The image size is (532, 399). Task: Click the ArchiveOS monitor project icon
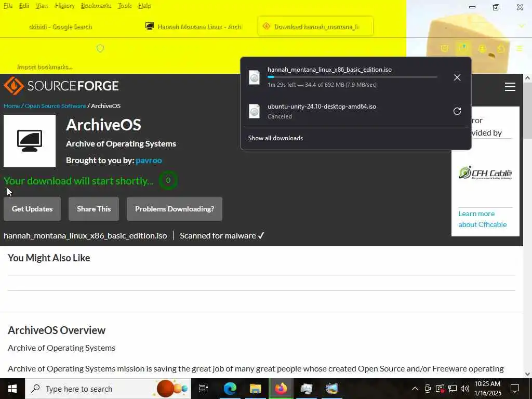point(30,141)
